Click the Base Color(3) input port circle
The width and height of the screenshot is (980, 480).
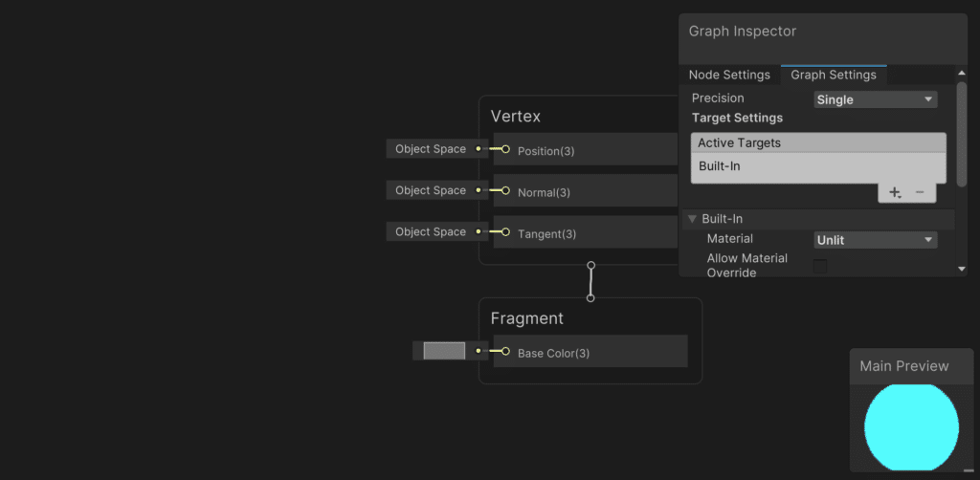(x=505, y=351)
